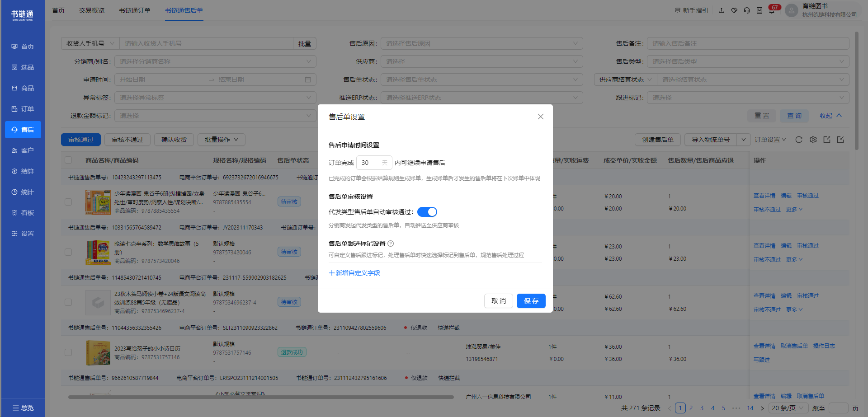Click the handshake icon in top bar
The height and width of the screenshot is (417, 868).
tap(734, 10)
